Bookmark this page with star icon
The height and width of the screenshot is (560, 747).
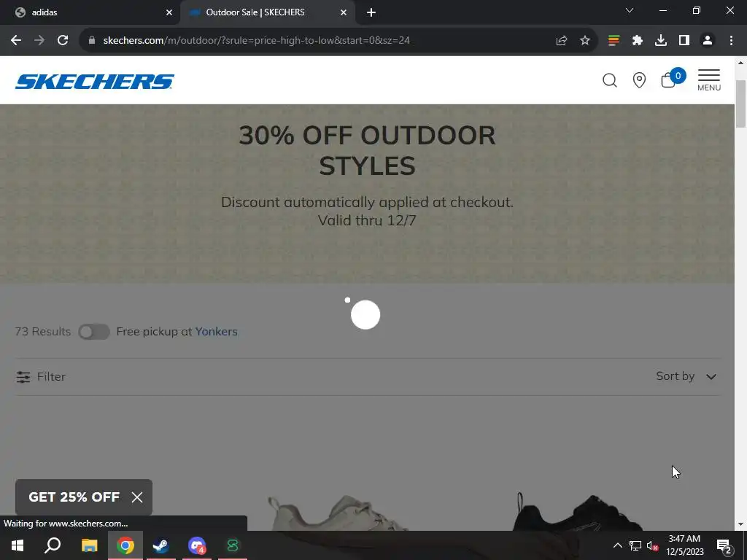click(585, 41)
